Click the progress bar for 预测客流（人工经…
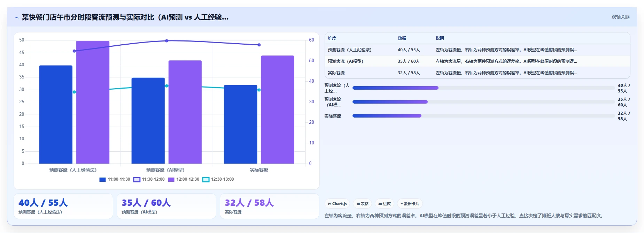The image size is (644, 233). [x=483, y=88]
